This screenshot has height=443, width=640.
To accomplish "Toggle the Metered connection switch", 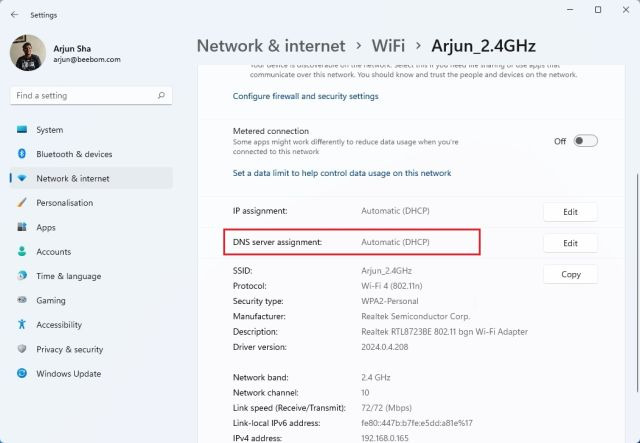I will tap(585, 141).
